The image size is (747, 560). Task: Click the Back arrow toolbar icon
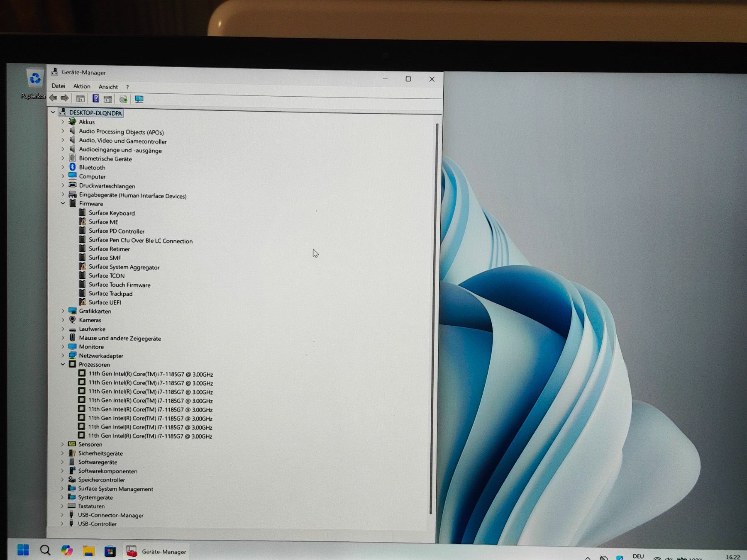click(x=53, y=98)
